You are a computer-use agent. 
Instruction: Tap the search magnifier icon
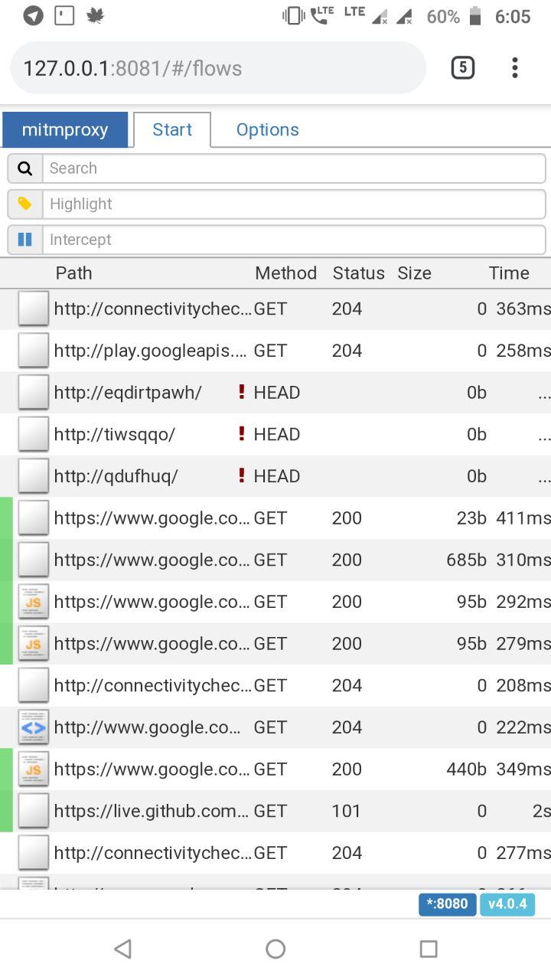coord(24,168)
